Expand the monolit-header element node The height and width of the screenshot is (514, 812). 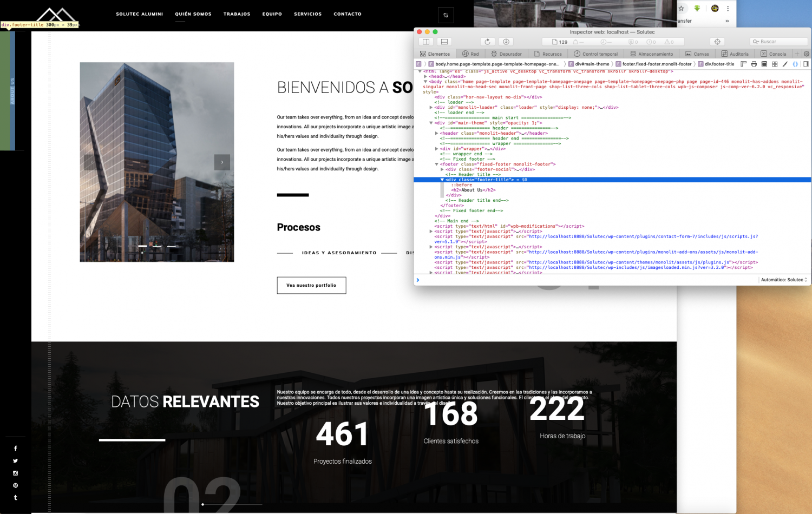437,133
